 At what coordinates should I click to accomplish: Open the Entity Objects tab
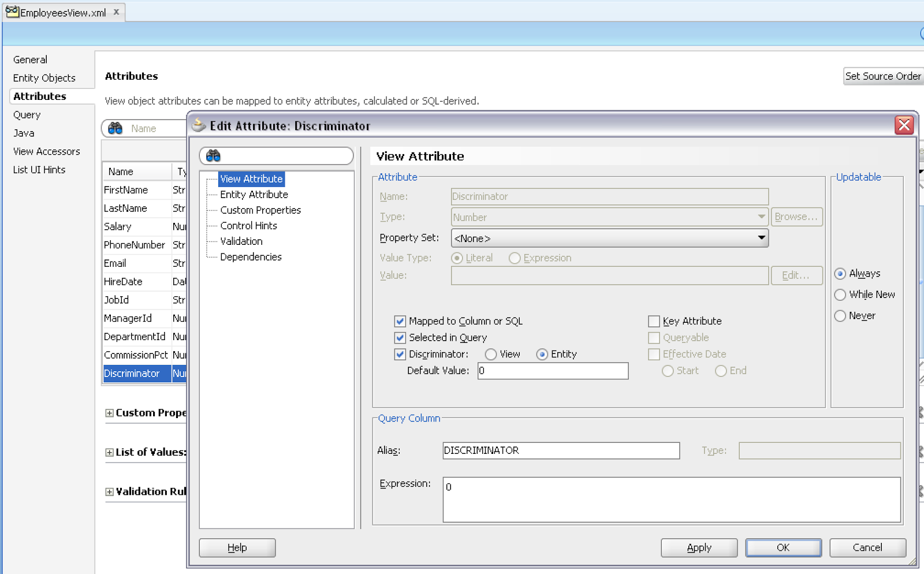click(x=44, y=78)
